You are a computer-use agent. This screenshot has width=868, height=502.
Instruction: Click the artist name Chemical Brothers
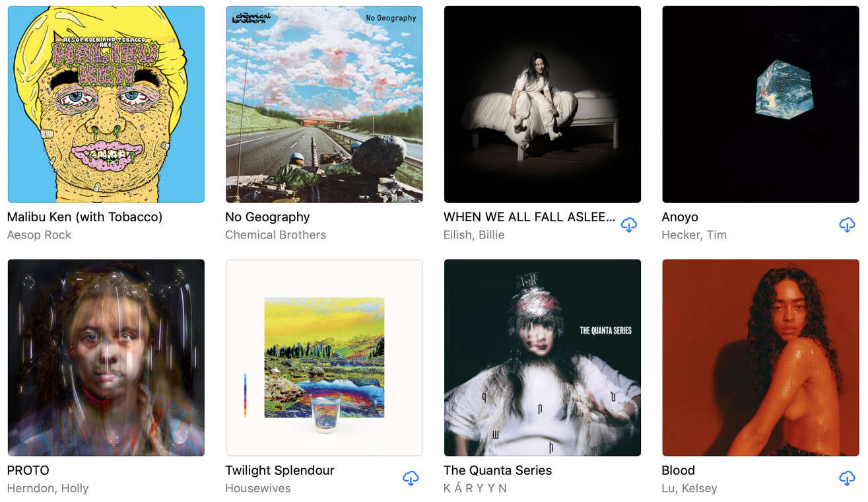click(275, 234)
